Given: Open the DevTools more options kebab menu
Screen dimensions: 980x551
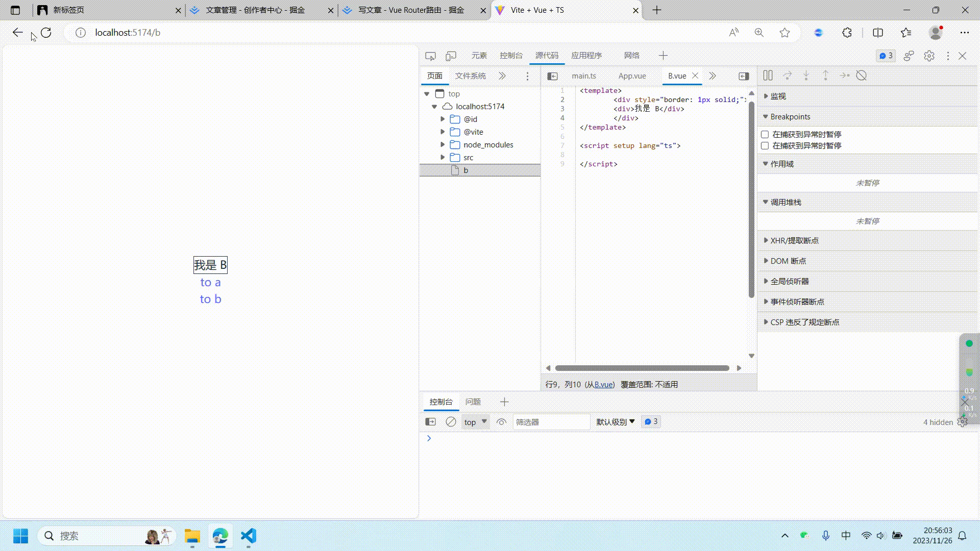Looking at the screenshot, I should click(x=948, y=56).
